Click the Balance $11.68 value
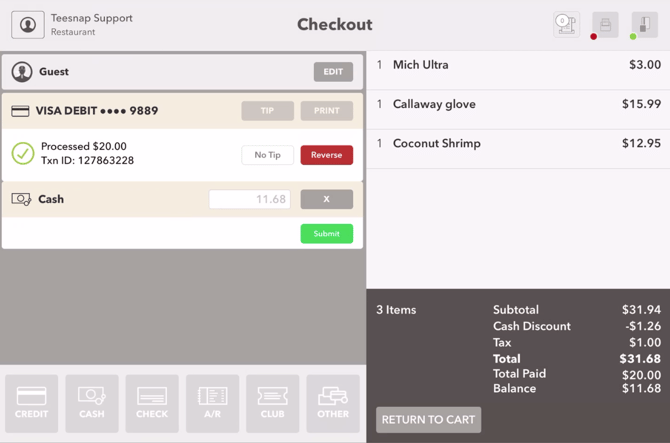Screen dimensions: 670x443 [x=641, y=389]
